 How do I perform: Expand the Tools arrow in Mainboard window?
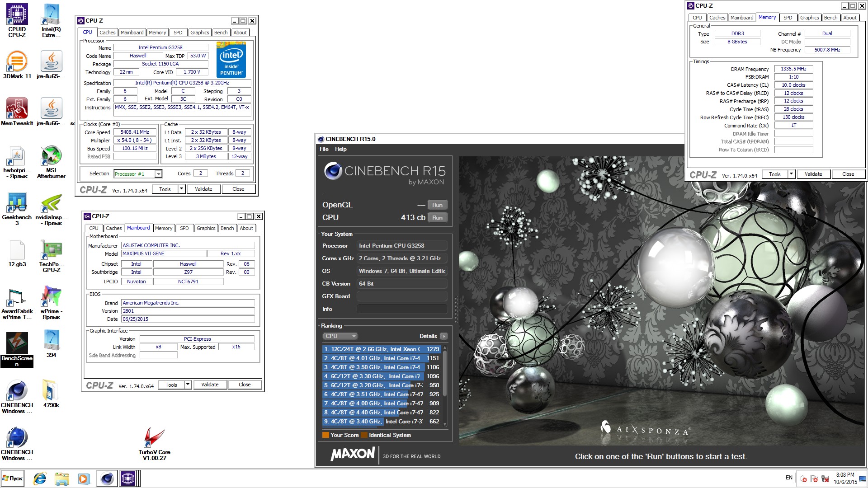tap(188, 385)
